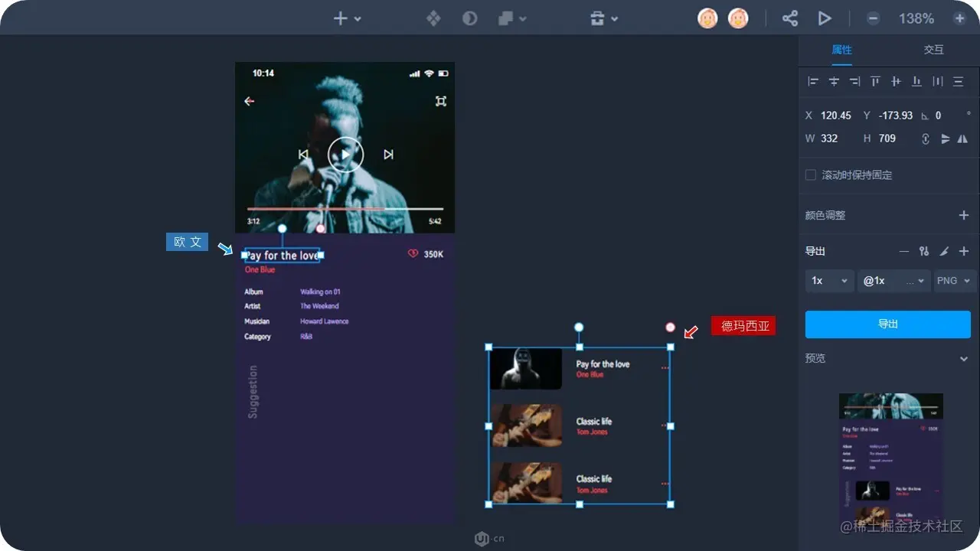This screenshot has height=551, width=980.
Task: Click the play button on video
Action: (x=346, y=155)
